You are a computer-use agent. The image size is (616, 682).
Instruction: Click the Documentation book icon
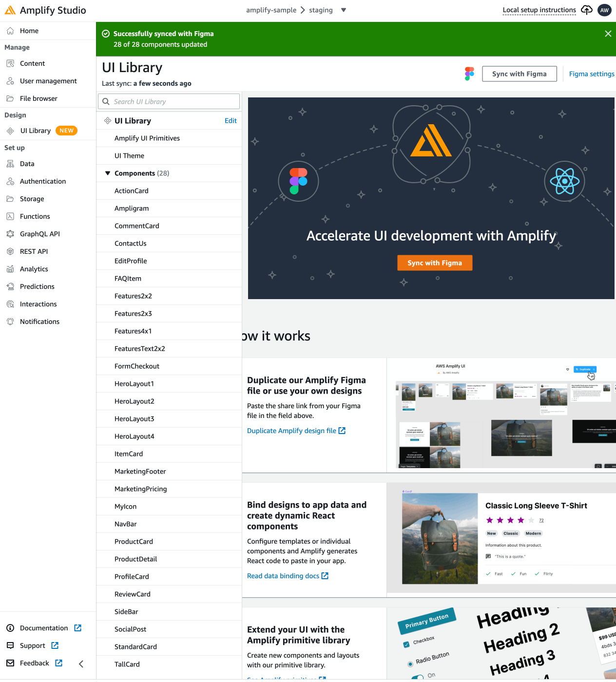click(x=10, y=628)
